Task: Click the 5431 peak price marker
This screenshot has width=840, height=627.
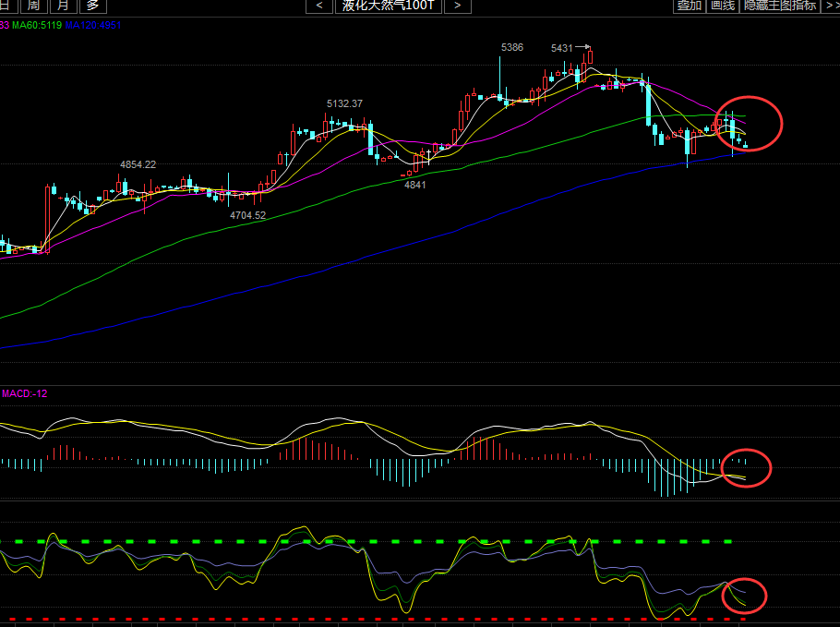Action: tap(562, 47)
